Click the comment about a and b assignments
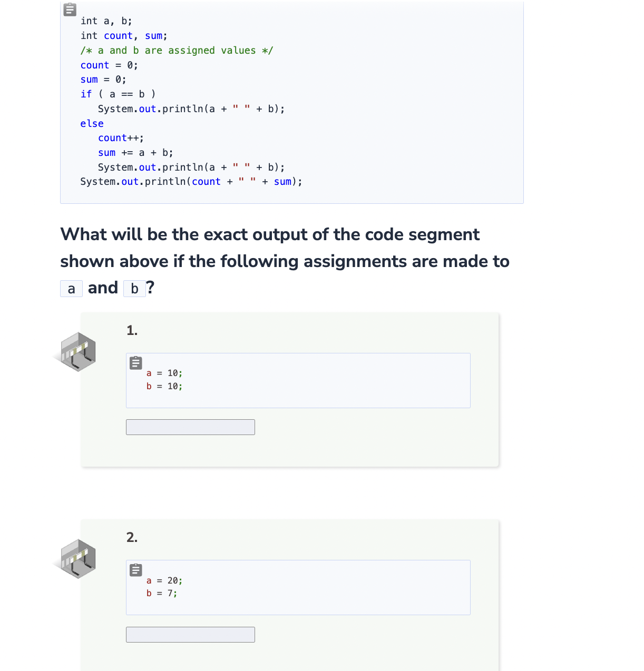 click(x=176, y=50)
